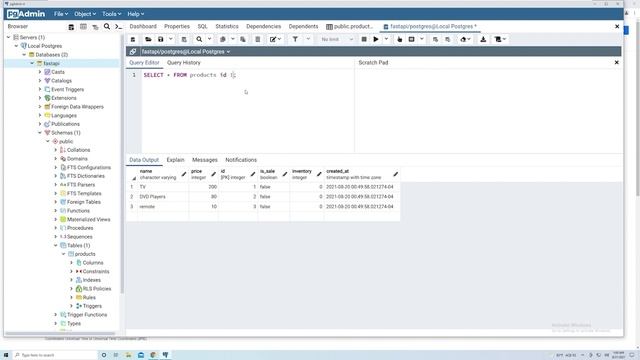Click the DVD Players cell
The image size is (640, 360).
pyautogui.click(x=163, y=196)
